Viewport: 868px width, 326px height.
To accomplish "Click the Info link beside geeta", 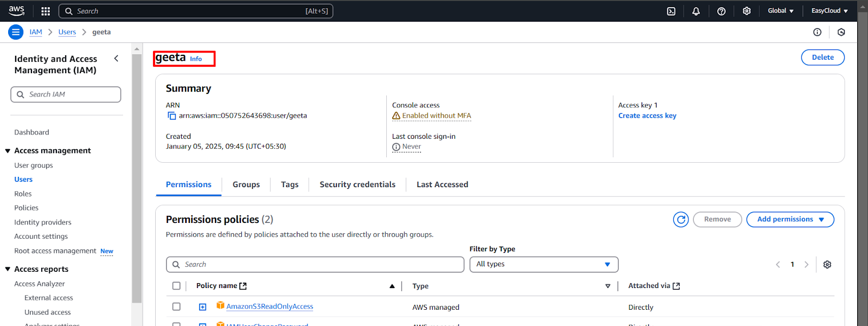I will pyautogui.click(x=196, y=59).
